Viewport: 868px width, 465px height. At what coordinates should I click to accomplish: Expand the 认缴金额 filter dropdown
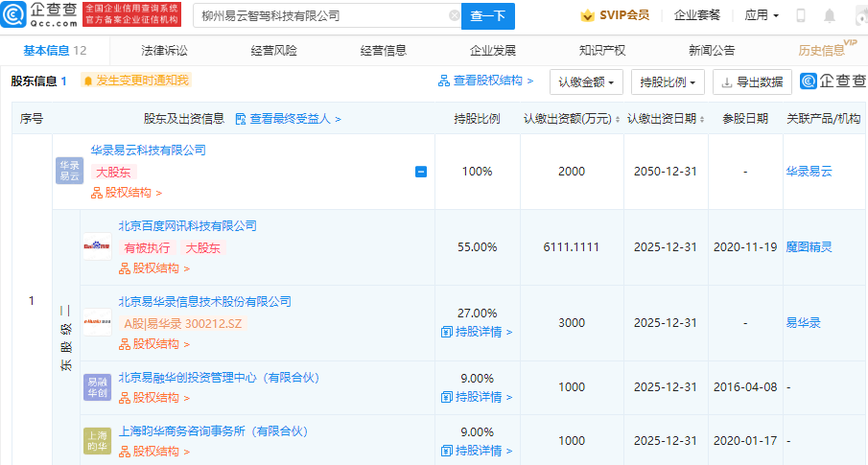(586, 81)
